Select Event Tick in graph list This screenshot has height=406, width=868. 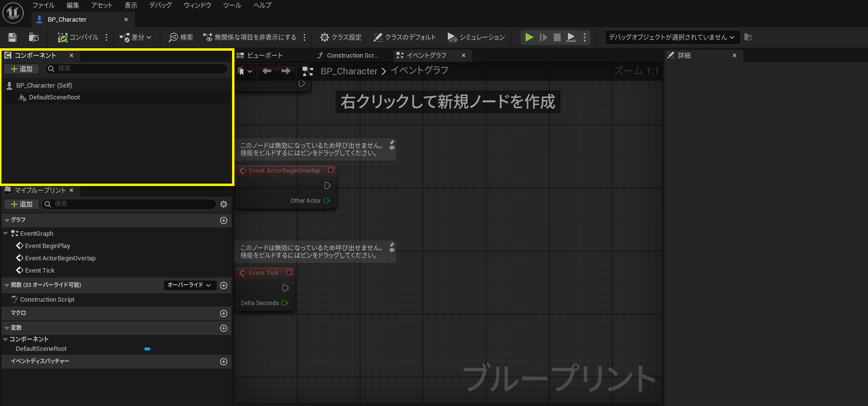39,271
